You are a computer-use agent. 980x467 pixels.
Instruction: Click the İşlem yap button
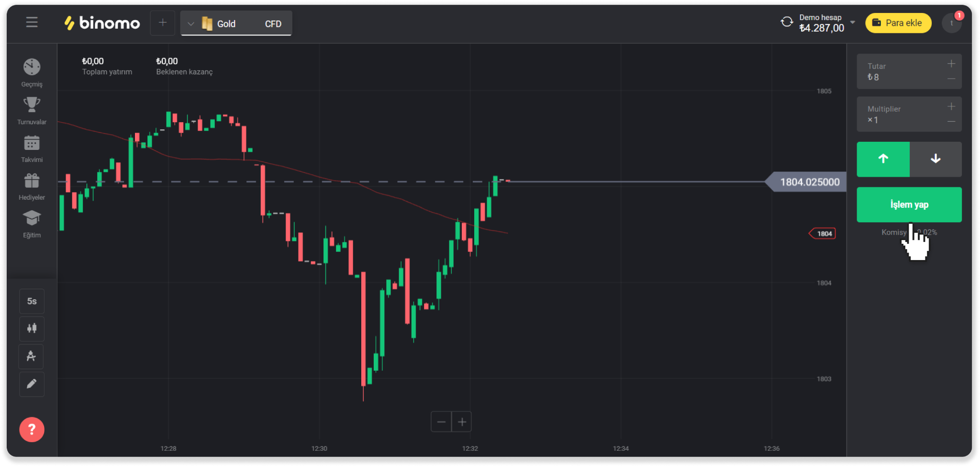pos(909,205)
